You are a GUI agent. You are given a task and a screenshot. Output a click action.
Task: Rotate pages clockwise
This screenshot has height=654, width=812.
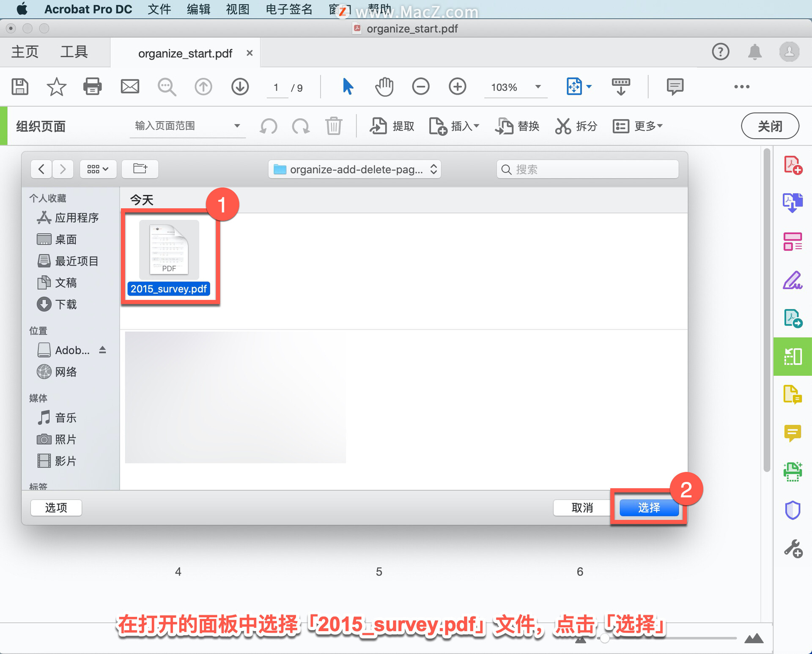click(x=301, y=126)
